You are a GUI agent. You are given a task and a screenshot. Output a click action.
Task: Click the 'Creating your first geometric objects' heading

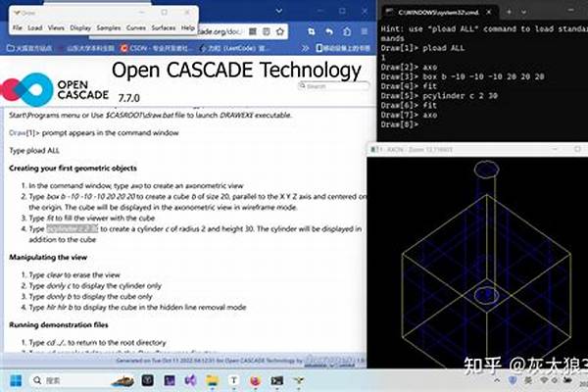point(73,168)
